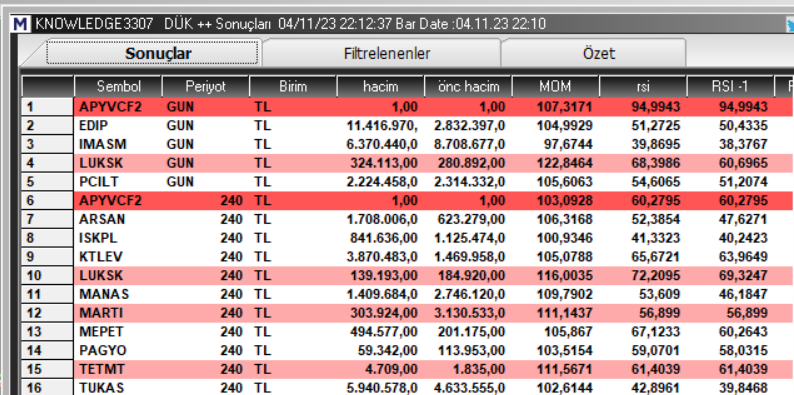Click hacim value 5.940.578,0 for TUKAS

(x=382, y=388)
